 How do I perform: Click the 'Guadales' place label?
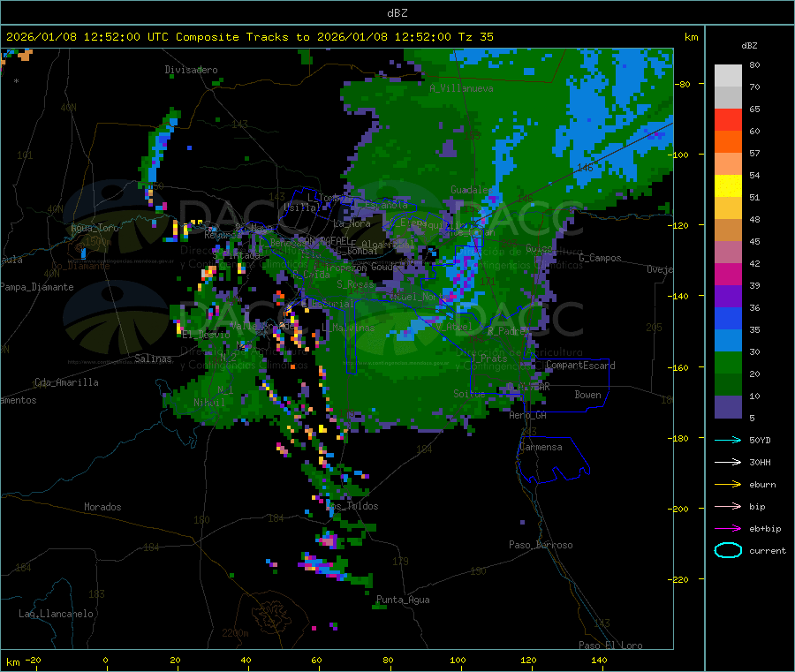[x=471, y=190]
